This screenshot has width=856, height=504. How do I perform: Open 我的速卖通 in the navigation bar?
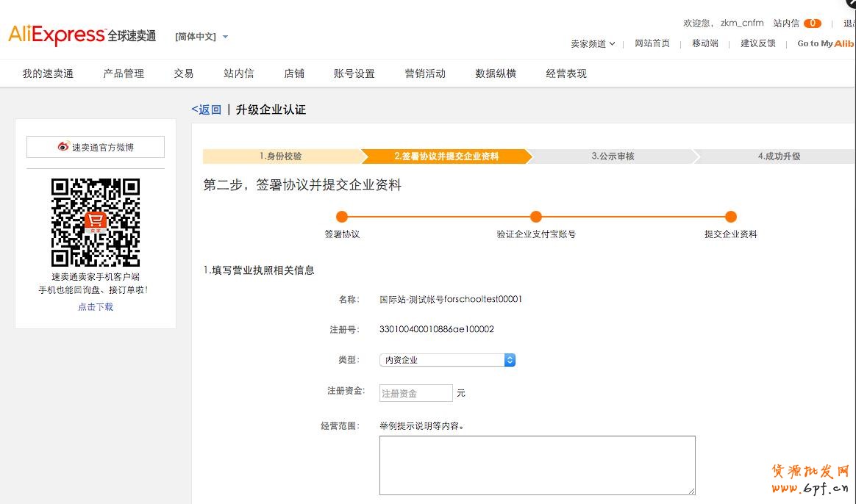click(x=48, y=73)
